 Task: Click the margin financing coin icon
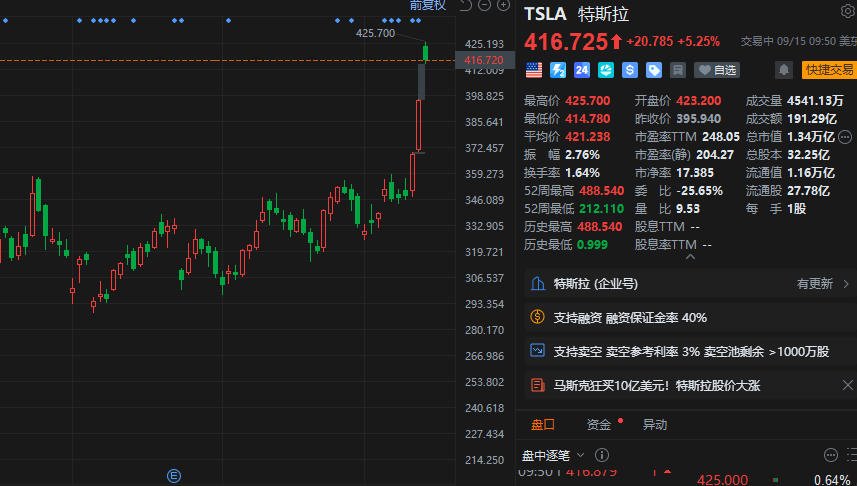537,317
